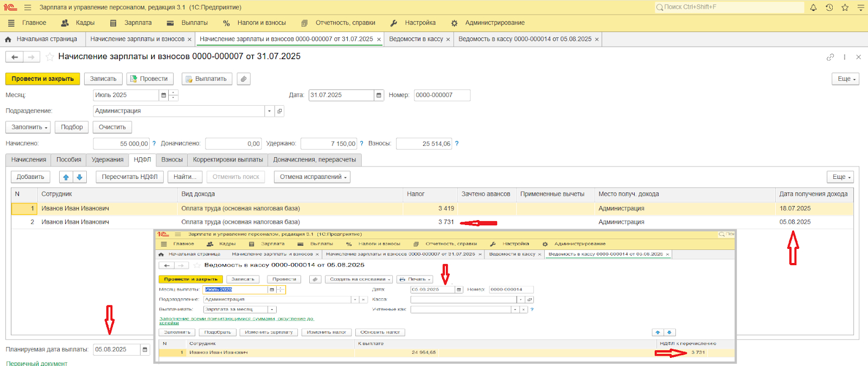Screen dimensions: 868x366
Task: Switch to the Взносы tab
Action: pyautogui.click(x=172, y=160)
